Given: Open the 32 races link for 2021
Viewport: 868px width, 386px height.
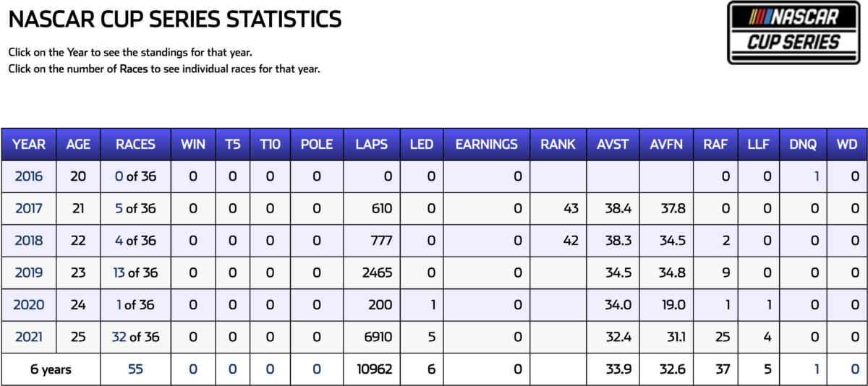Looking at the screenshot, I should point(119,337).
